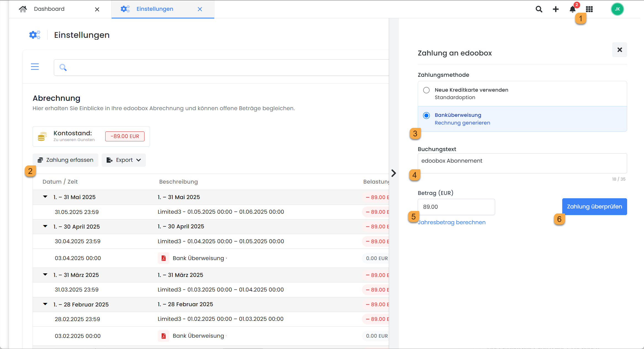Close the Einstellungen tab
644x349 pixels.
200,9
